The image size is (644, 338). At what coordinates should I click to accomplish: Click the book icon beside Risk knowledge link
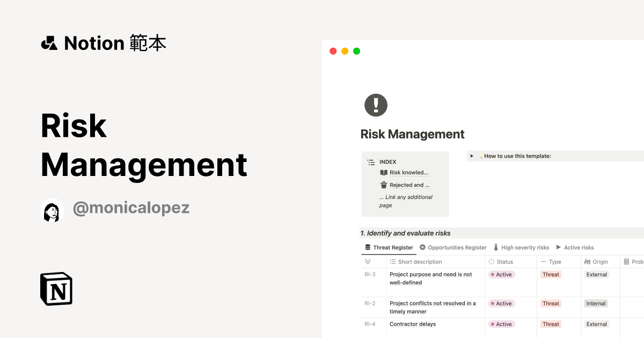383,172
